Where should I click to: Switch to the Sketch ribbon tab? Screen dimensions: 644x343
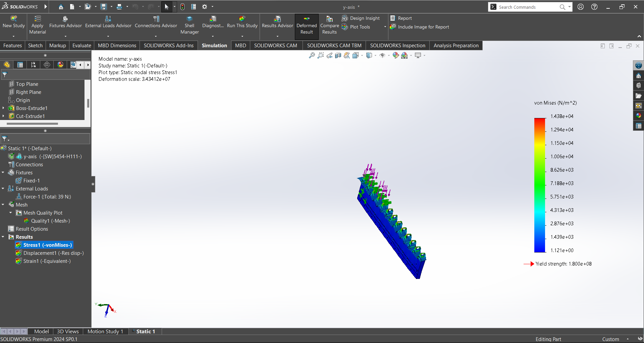35,46
